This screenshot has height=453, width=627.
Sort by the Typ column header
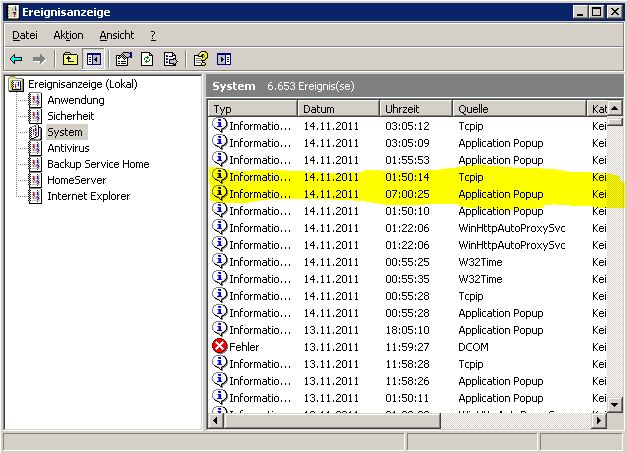pos(253,109)
